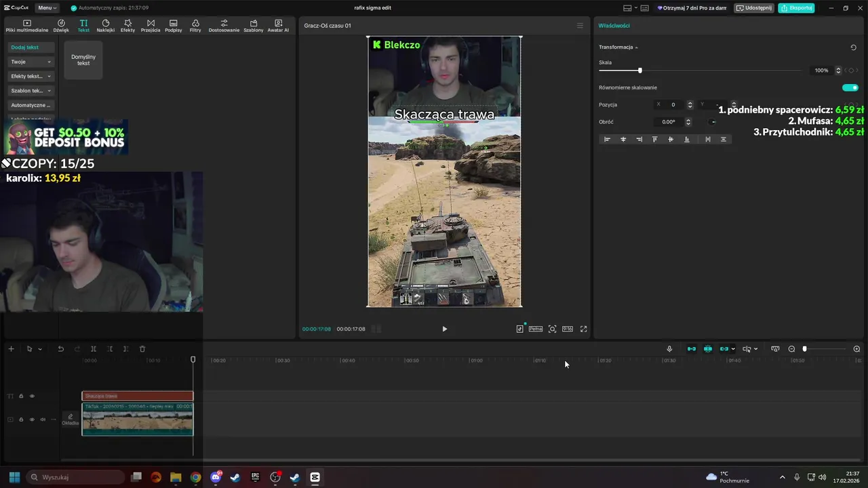Open the Dostosowanie adjustment tab
Viewport: 868px width, 488px height.
coord(224,26)
